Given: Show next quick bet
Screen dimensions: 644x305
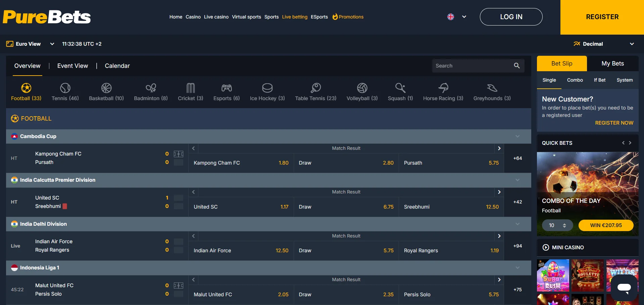Looking at the screenshot, I should [x=630, y=143].
